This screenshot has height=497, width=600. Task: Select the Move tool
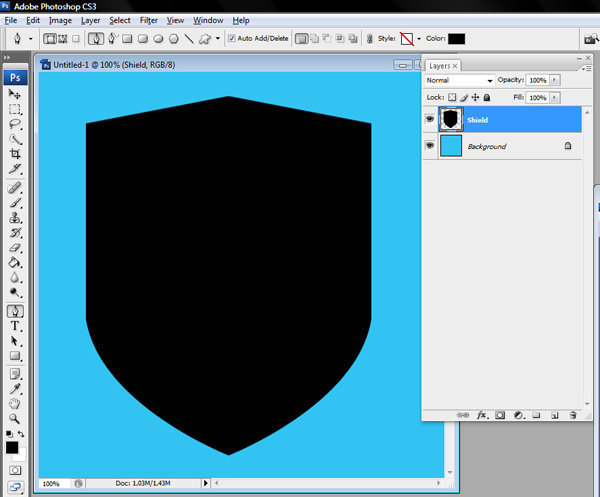tap(15, 94)
